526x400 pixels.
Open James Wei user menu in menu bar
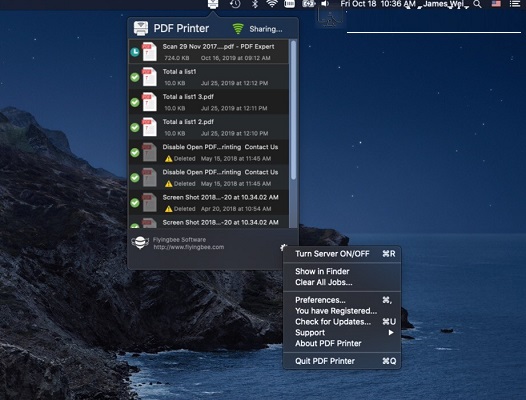coord(443,4)
